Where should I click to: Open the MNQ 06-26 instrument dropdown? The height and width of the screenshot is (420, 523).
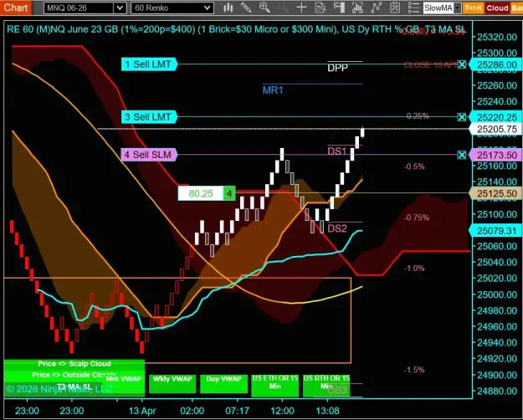120,8
